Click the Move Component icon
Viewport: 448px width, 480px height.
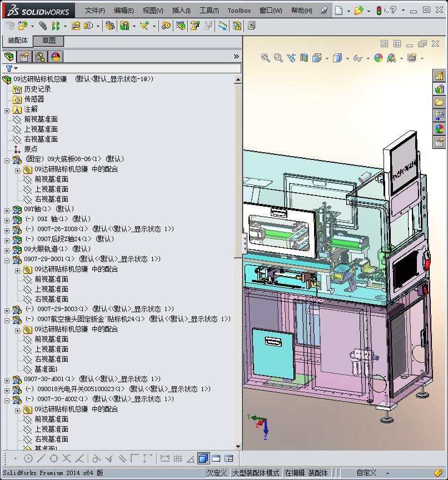pyautogui.click(x=89, y=26)
